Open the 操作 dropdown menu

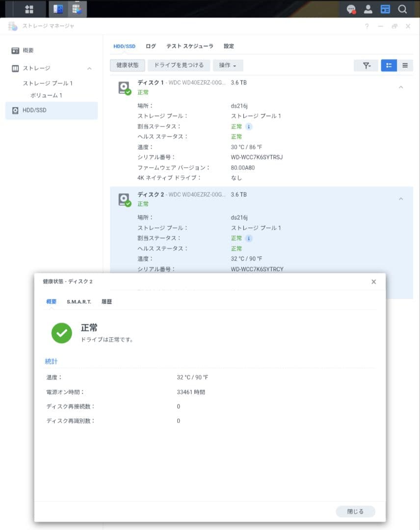pos(228,65)
